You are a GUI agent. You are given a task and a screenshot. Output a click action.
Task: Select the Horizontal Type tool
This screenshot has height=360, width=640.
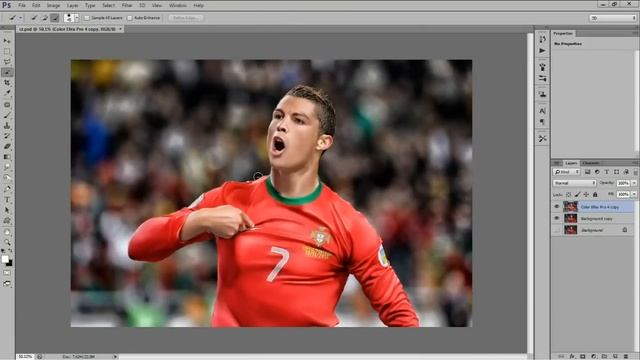coord(7,200)
